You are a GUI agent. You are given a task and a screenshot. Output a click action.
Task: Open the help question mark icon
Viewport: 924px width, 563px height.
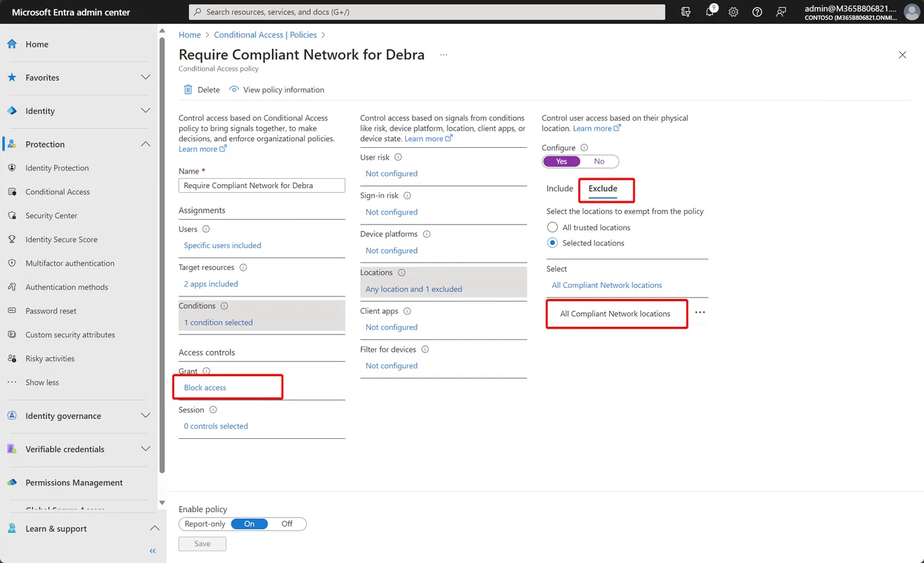pos(757,12)
